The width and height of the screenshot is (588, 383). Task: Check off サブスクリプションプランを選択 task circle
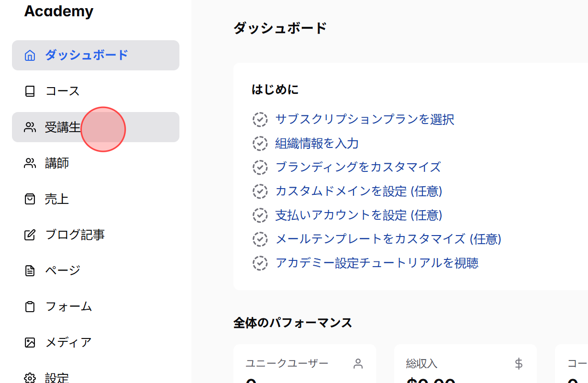pyautogui.click(x=260, y=120)
